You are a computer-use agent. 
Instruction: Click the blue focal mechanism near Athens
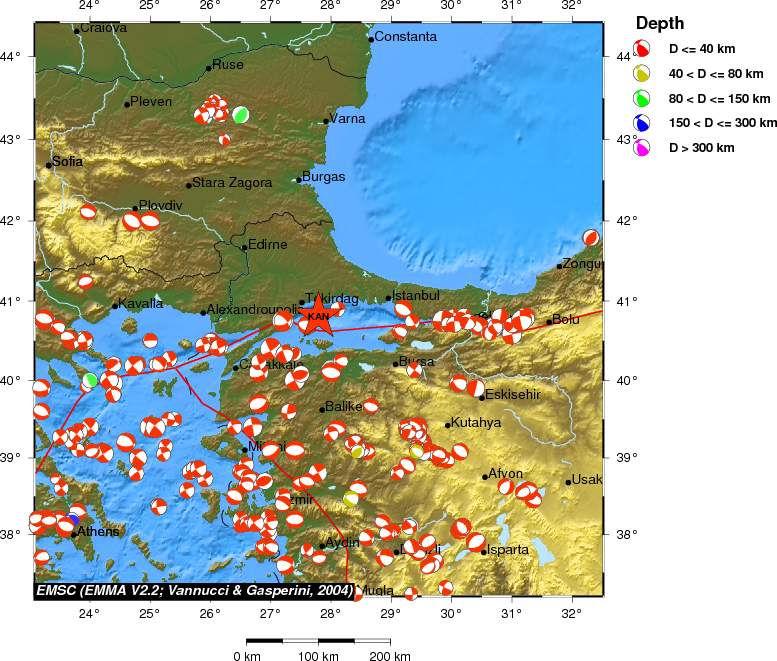pos(74,519)
